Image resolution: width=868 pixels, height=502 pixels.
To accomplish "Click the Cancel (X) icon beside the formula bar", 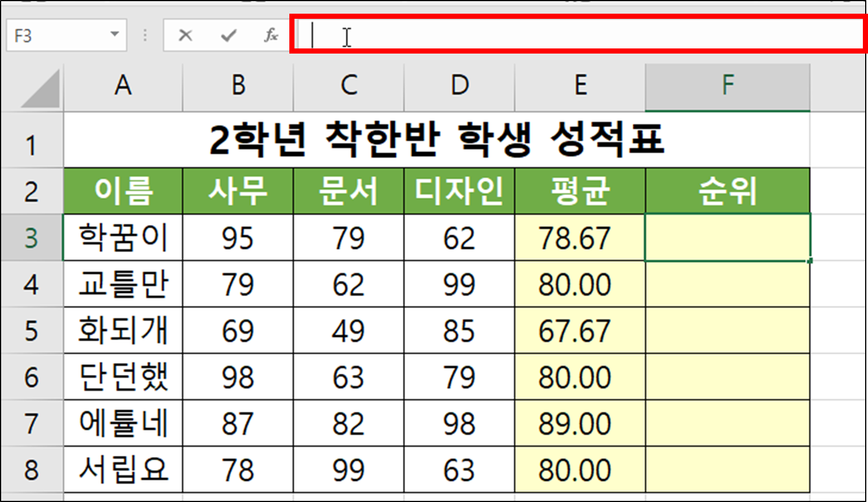I will click(185, 34).
